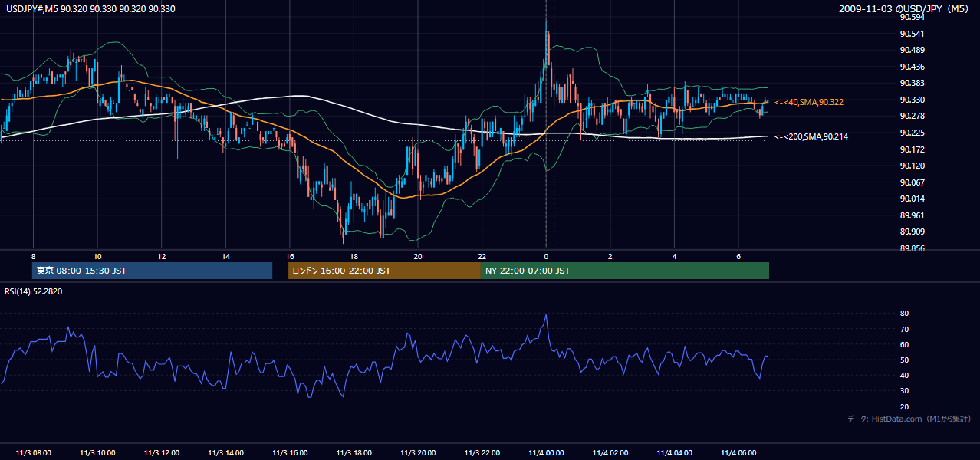980x460 pixels.
Task: Click the 89.856 price axis label
Action: coord(912,248)
